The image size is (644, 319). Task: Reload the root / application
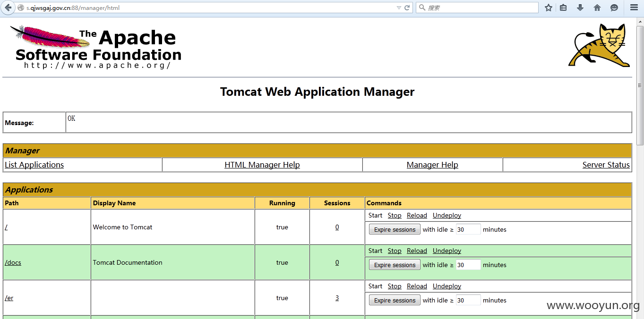pos(417,215)
